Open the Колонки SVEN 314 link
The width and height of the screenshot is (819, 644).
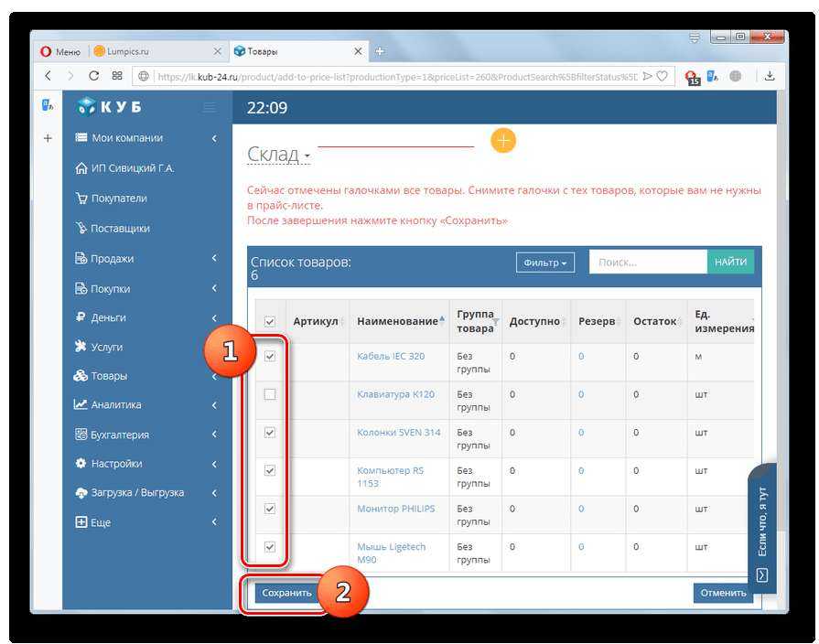399,433
